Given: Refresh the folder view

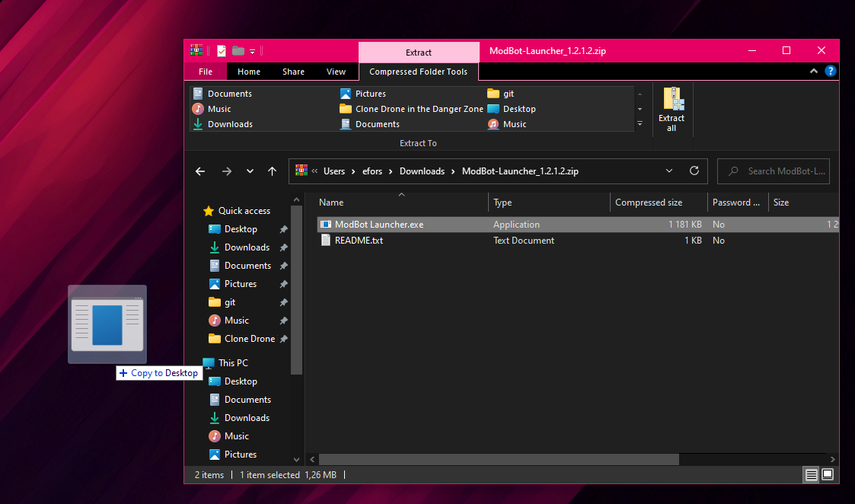Looking at the screenshot, I should point(694,171).
